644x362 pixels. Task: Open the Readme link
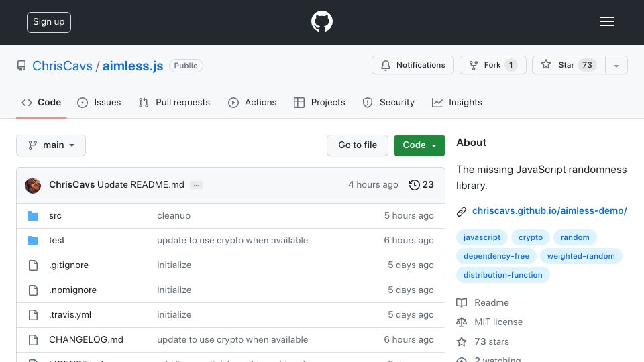(492, 302)
